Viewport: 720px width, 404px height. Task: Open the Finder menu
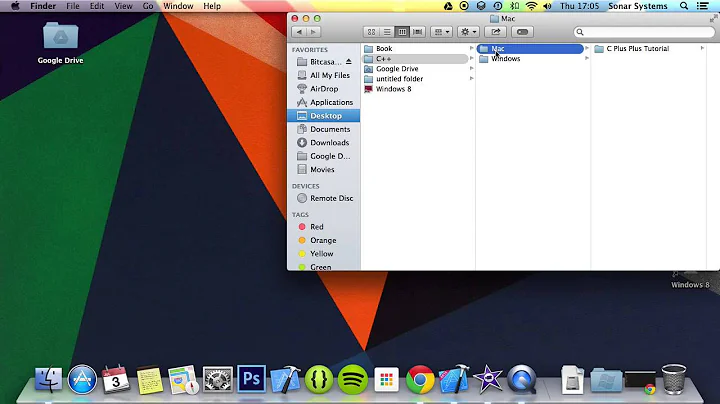click(43, 6)
